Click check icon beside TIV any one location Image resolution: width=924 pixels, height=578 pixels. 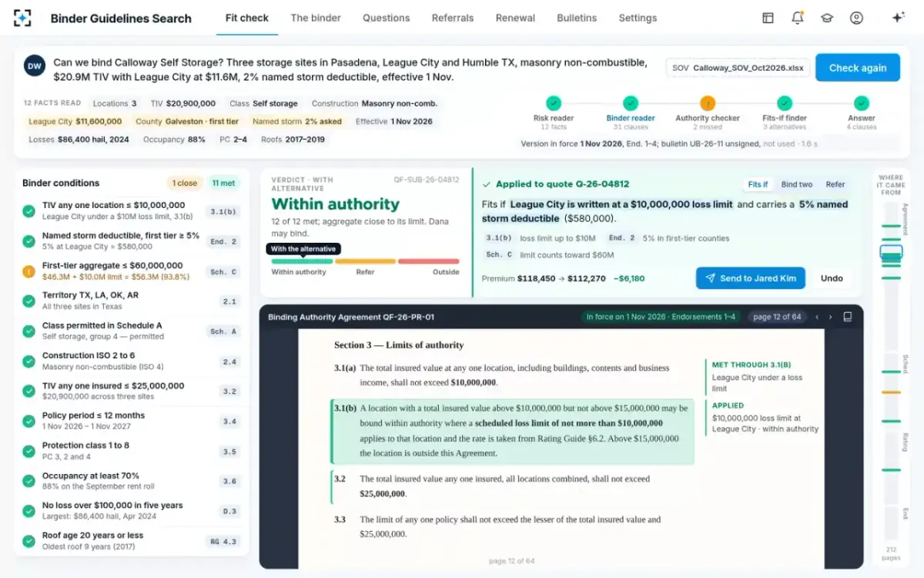click(x=28, y=211)
